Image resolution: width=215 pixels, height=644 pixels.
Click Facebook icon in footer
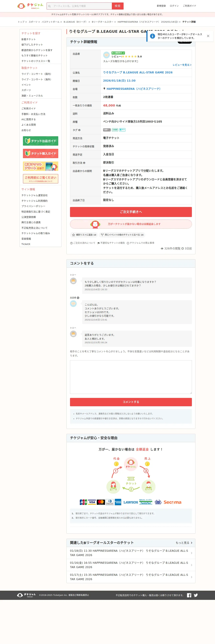189,595
